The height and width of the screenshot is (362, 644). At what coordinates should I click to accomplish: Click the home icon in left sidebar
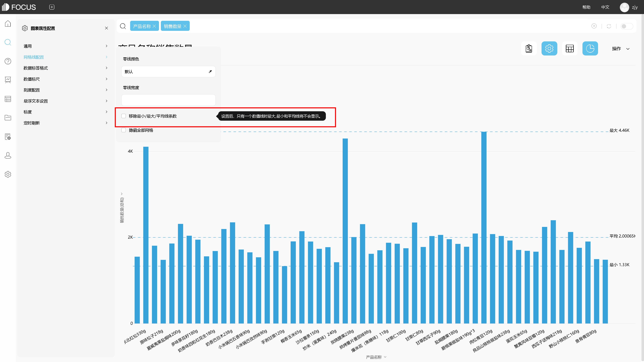[8, 23]
